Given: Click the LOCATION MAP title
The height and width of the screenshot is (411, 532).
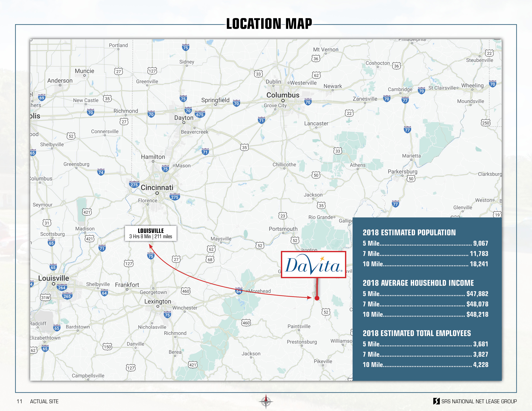Looking at the screenshot, I should pyautogui.click(x=269, y=24).
